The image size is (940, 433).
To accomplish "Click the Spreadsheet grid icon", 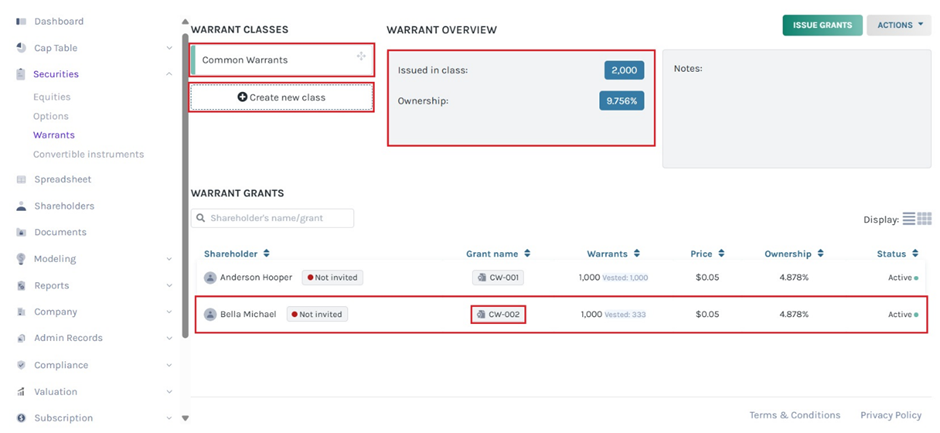I will pos(22,180).
